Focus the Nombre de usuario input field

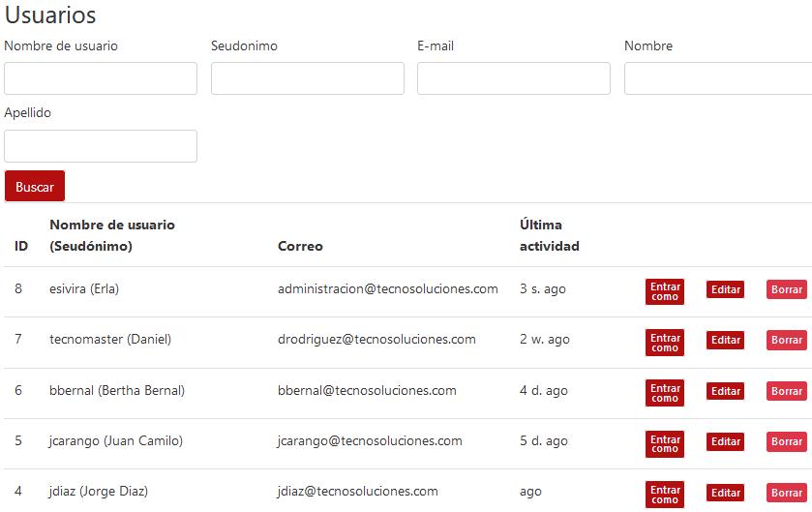pyautogui.click(x=101, y=78)
